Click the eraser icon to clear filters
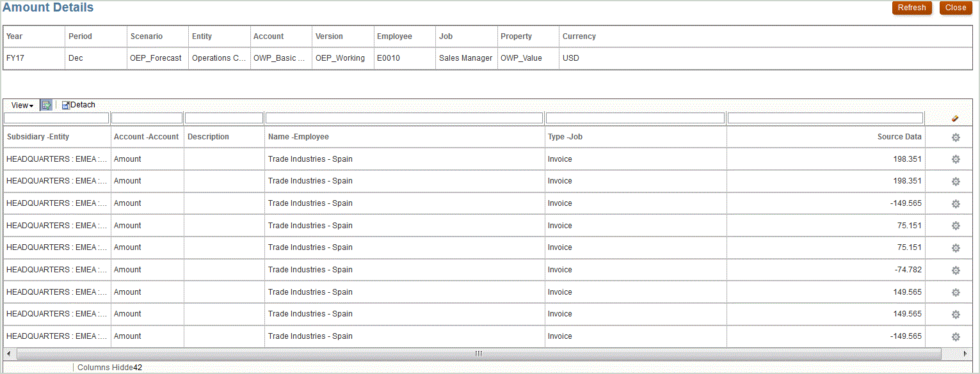 pos(956,118)
